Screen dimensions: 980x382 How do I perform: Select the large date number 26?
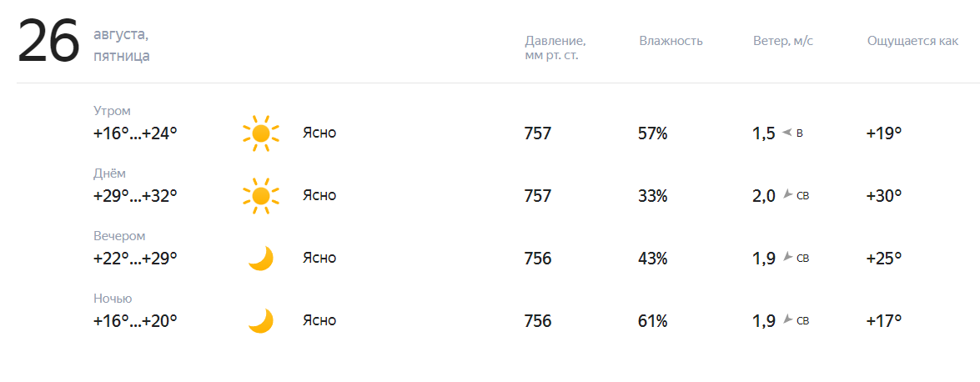[x=48, y=41]
